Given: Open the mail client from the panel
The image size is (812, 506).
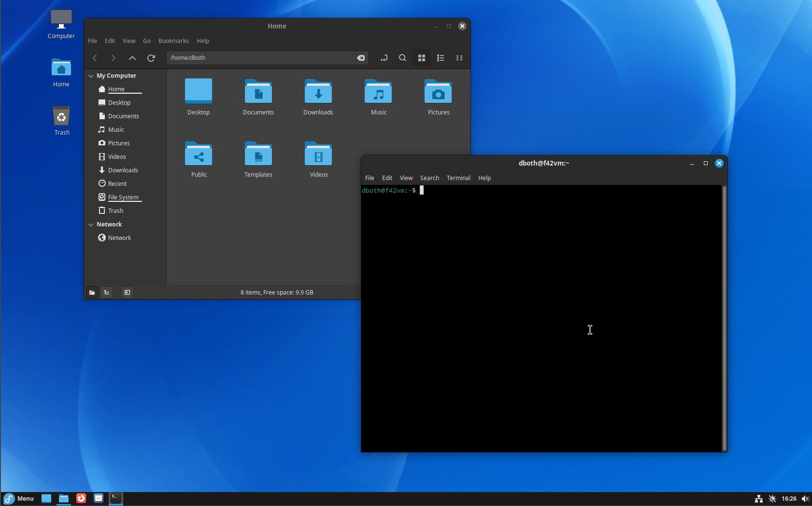Looking at the screenshot, I should (99, 499).
